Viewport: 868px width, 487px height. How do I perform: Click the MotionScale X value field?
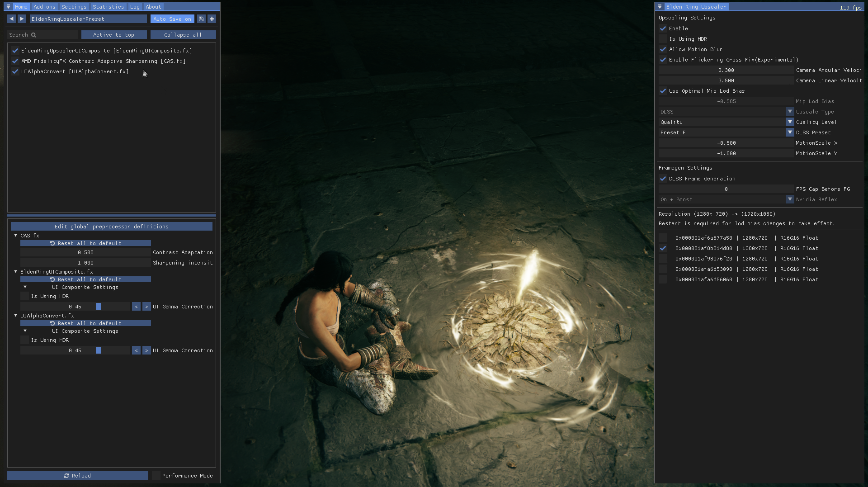tap(726, 143)
